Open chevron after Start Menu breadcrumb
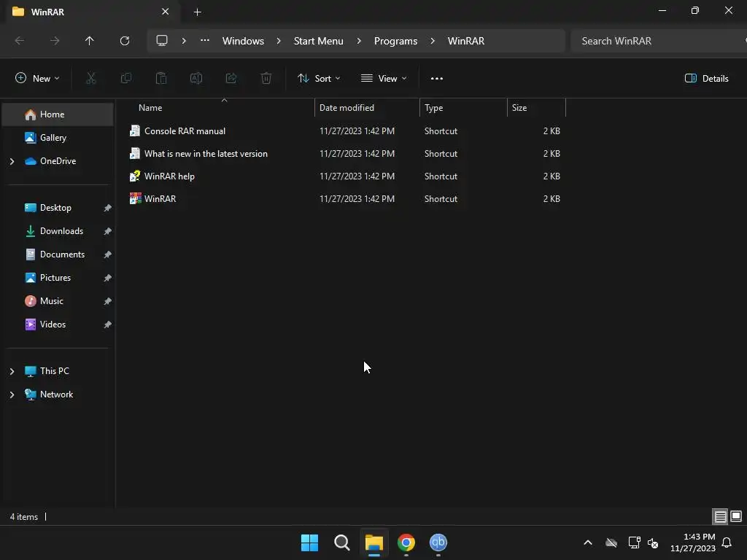This screenshot has width=747, height=560. point(359,41)
